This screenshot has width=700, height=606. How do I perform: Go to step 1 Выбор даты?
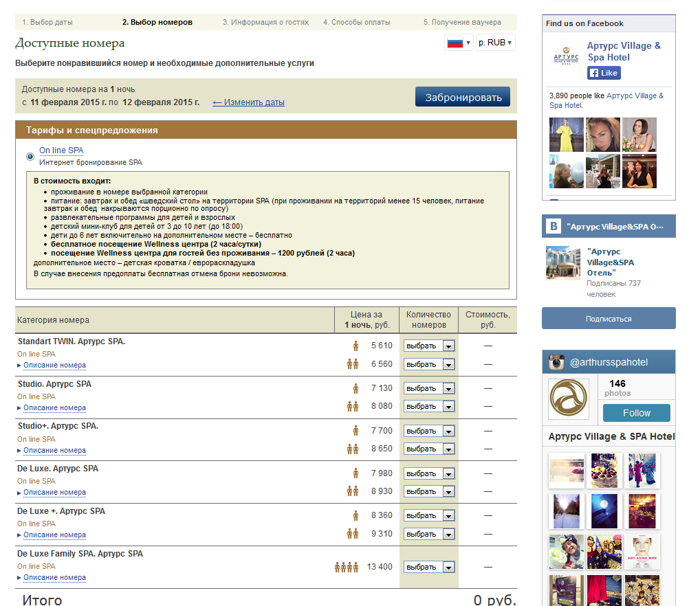(x=47, y=22)
